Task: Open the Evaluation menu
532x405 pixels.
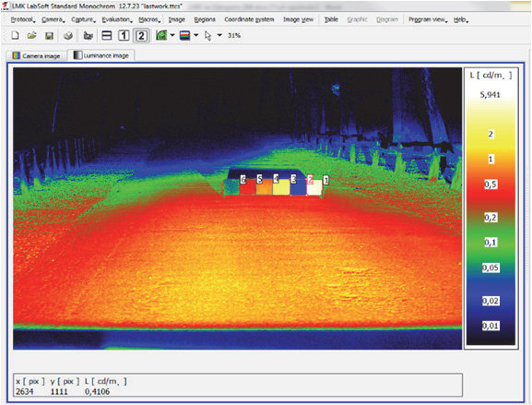Action: coord(117,19)
